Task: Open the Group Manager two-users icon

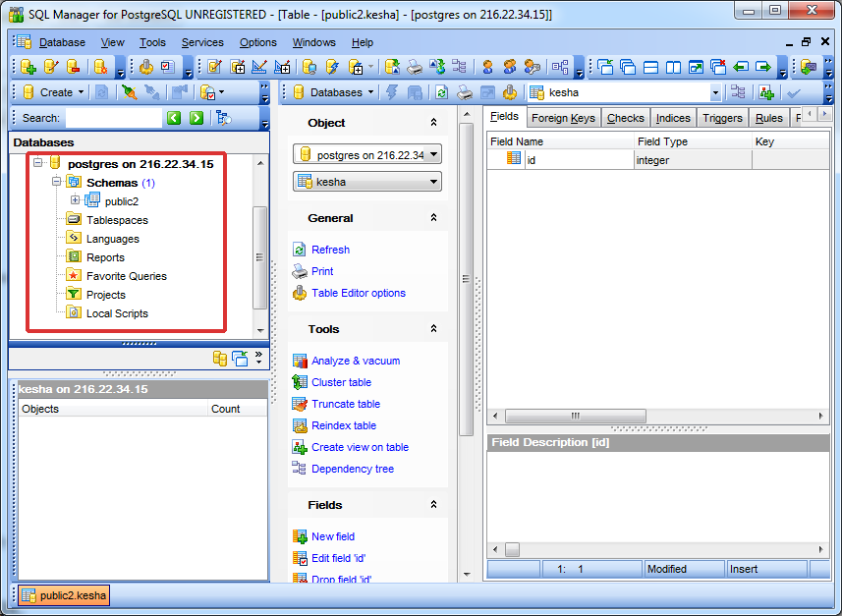Action: pos(509,67)
